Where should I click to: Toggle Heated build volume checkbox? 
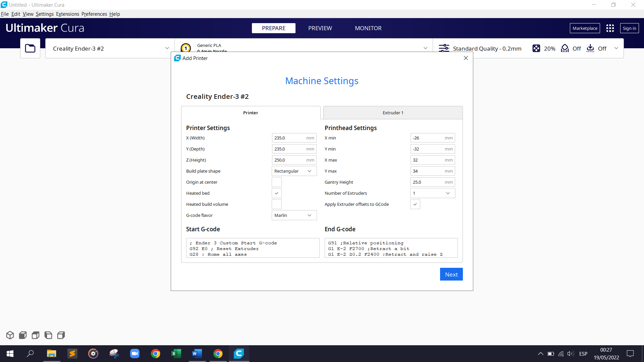(277, 204)
